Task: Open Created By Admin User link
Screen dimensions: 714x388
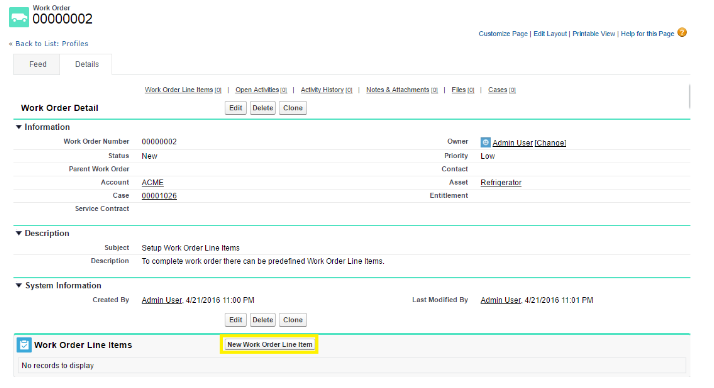Action: click(x=162, y=300)
